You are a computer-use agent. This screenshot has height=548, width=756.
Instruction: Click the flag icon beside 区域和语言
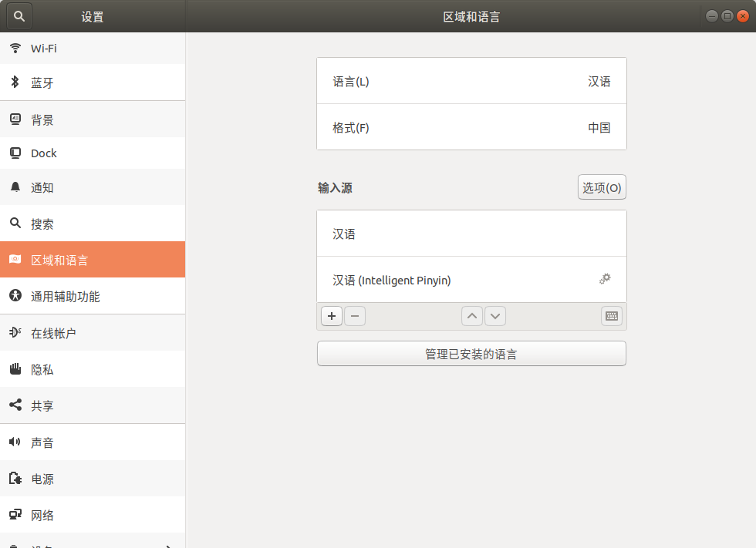[x=15, y=259]
